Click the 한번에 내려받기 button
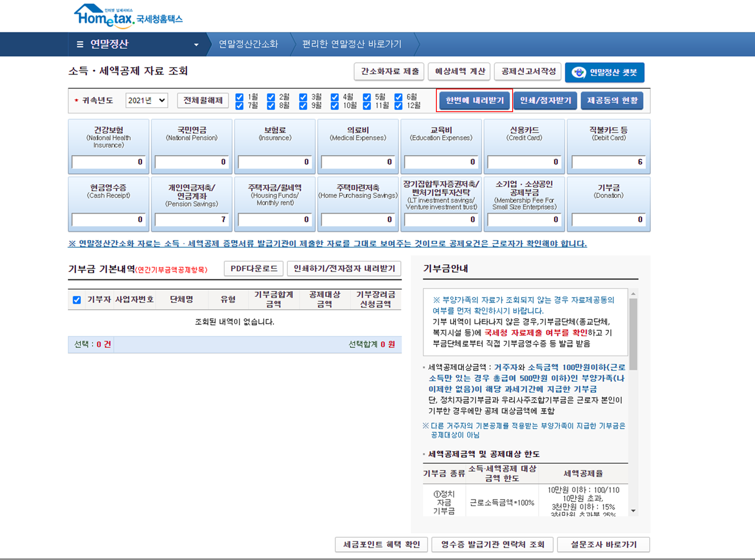Image resolution: width=755 pixels, height=560 pixels. coord(474,100)
